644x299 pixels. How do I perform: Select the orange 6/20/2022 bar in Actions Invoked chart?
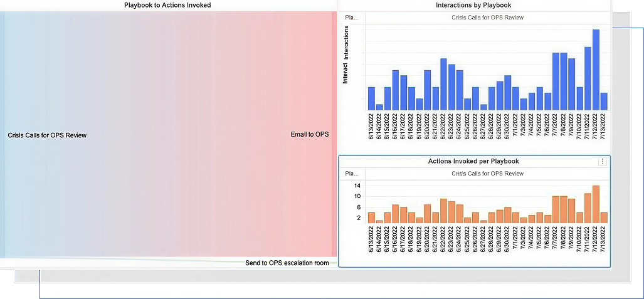(x=428, y=214)
